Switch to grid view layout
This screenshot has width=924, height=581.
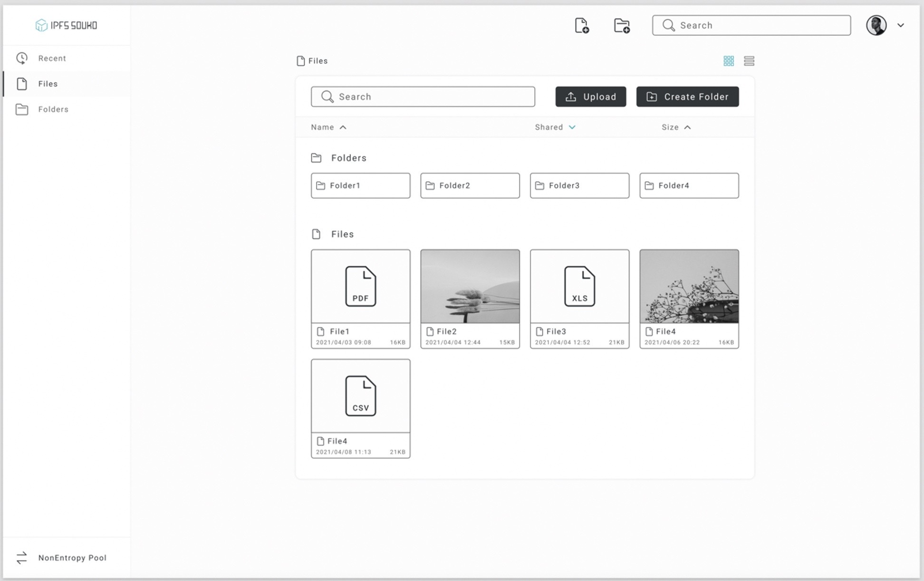point(728,61)
